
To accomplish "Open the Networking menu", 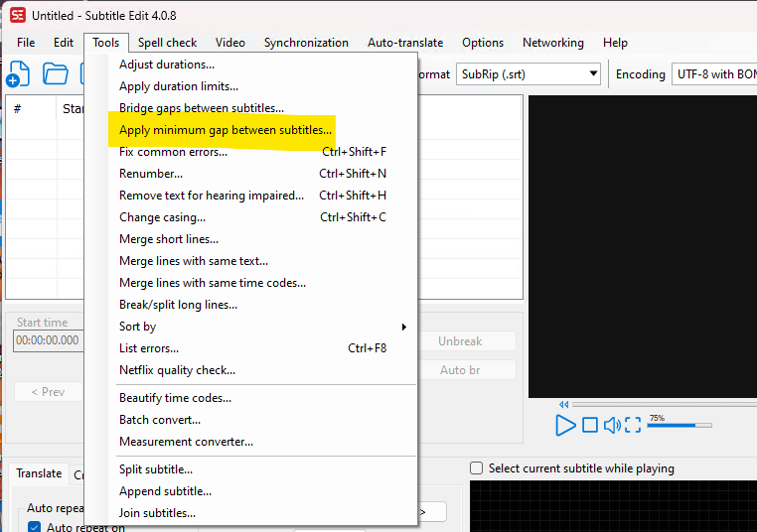I will pos(552,43).
